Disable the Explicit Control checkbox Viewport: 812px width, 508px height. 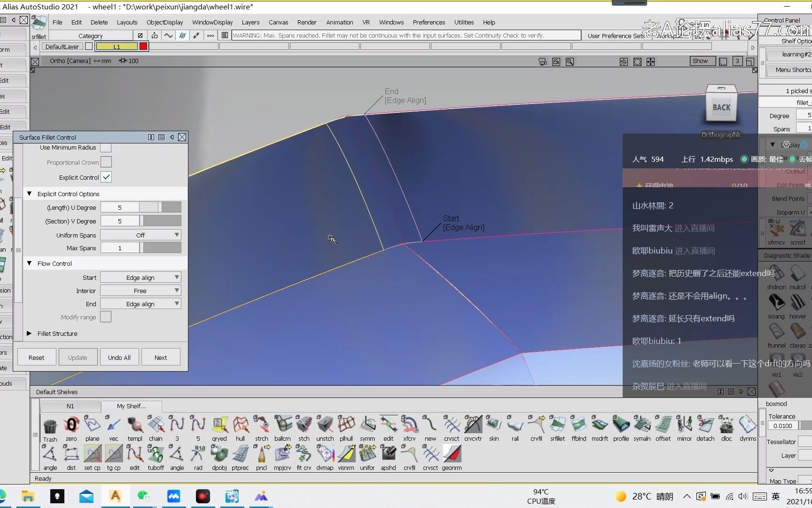106,177
